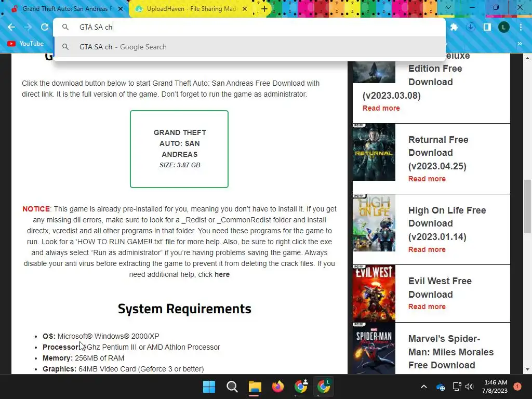Open the first Chrome taskbar icon
Viewport: 532px width, 399px height.
301,387
